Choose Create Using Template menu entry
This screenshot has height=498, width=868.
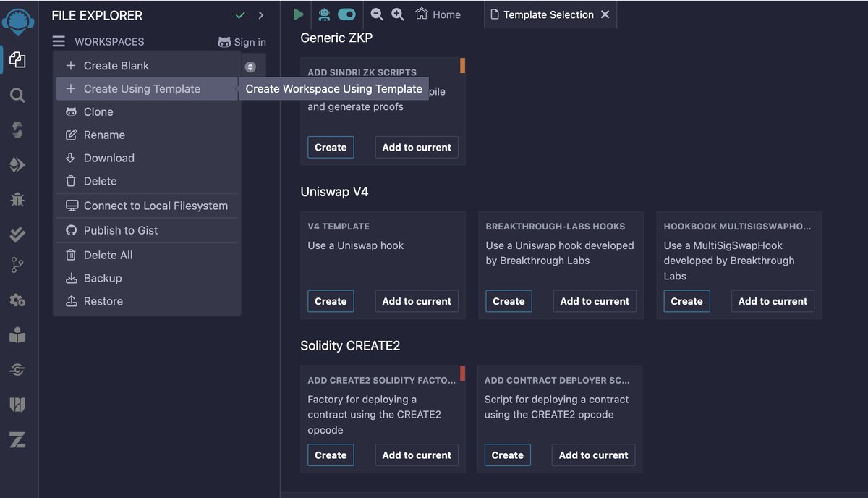[147, 89]
